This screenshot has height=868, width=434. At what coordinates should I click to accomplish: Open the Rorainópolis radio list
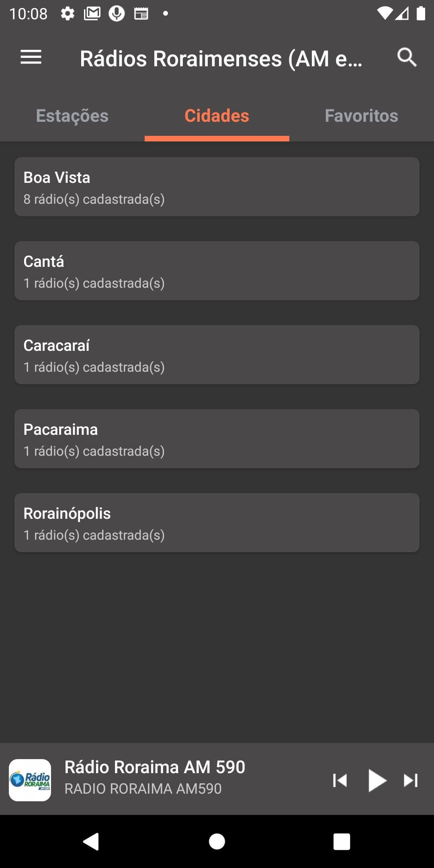click(217, 523)
